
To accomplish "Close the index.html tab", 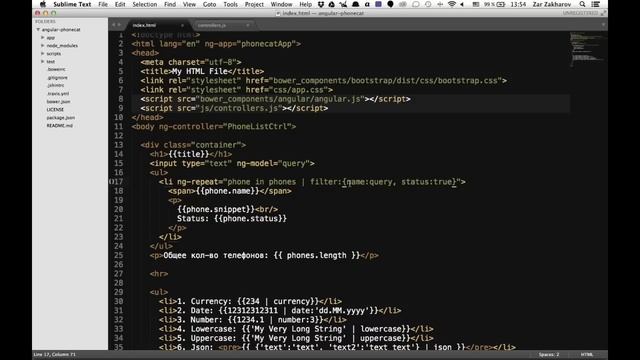I will point(182,25).
